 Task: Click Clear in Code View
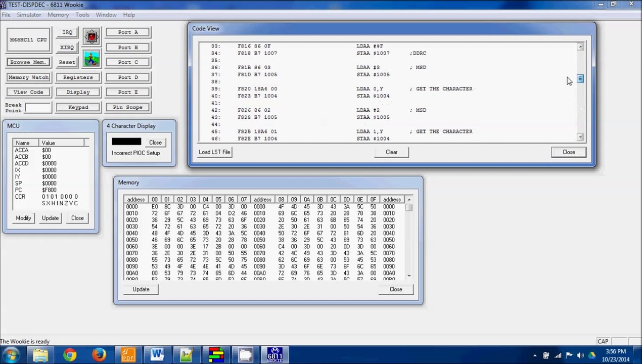click(392, 152)
